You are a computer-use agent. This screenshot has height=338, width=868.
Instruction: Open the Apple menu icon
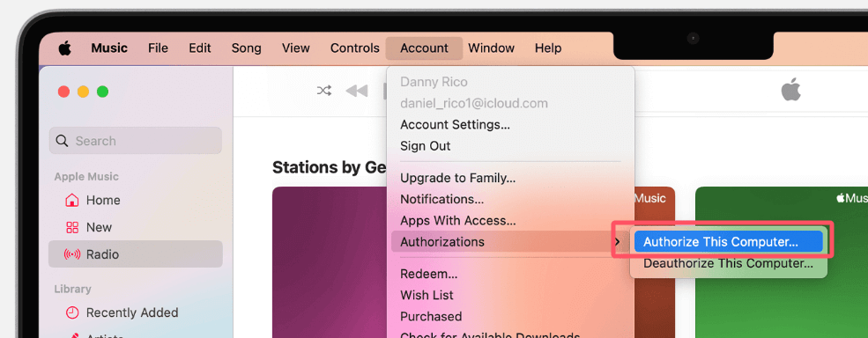click(65, 48)
